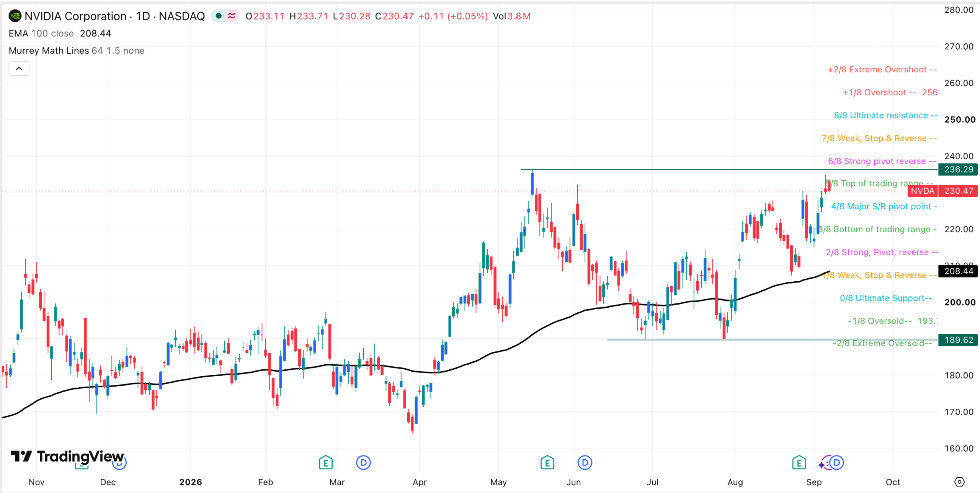Open the September dividend D marker
980x493 pixels.
point(837,463)
